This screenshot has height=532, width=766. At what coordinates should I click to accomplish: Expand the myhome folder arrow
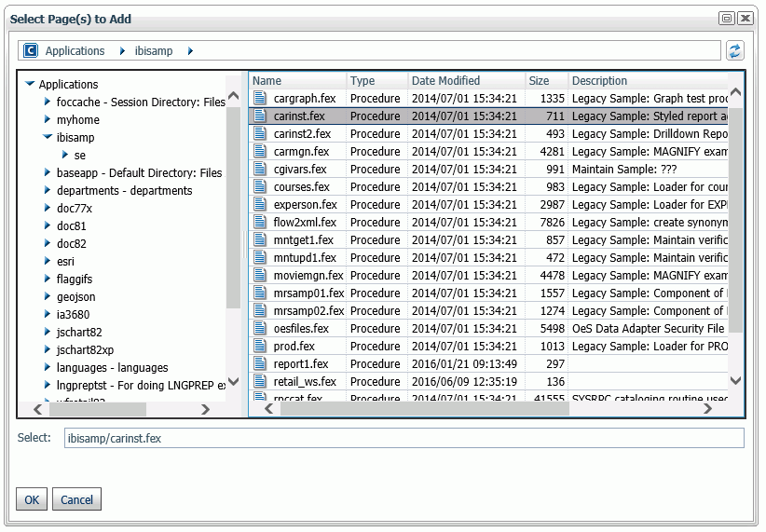(48, 118)
